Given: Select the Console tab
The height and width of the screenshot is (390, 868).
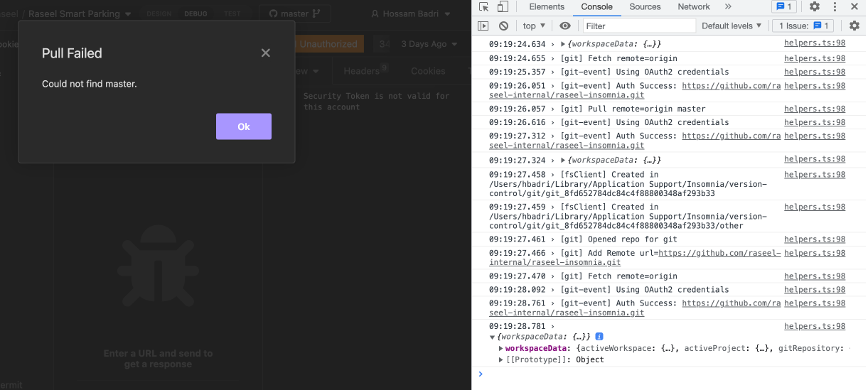Looking at the screenshot, I should [596, 6].
